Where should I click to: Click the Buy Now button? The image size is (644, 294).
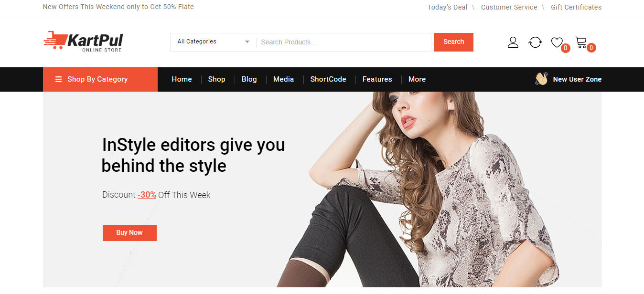point(129,232)
